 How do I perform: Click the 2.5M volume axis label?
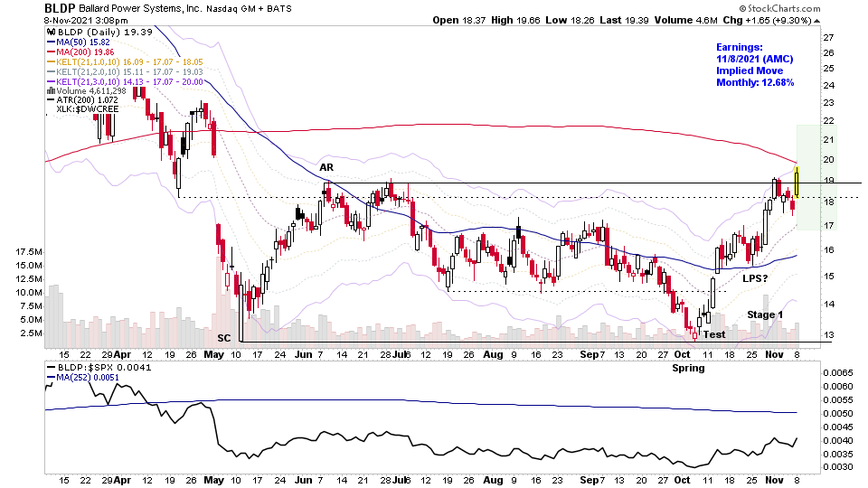tap(32, 333)
